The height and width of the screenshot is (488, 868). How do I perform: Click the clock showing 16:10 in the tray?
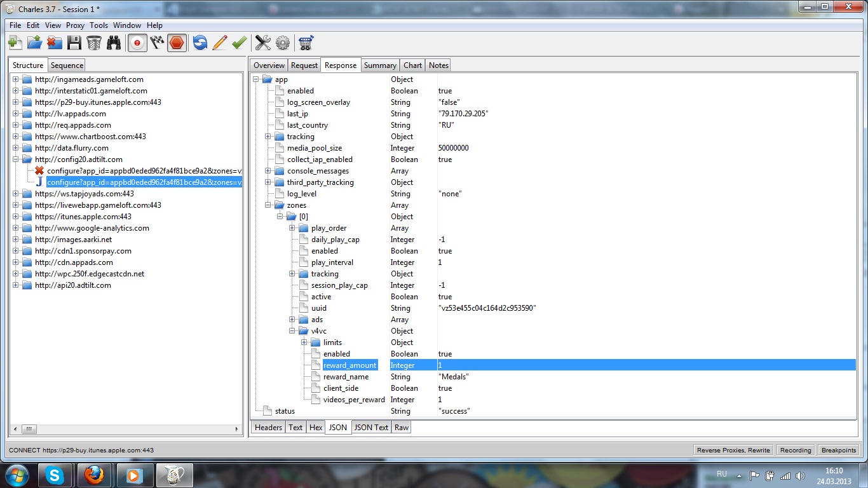(834, 471)
